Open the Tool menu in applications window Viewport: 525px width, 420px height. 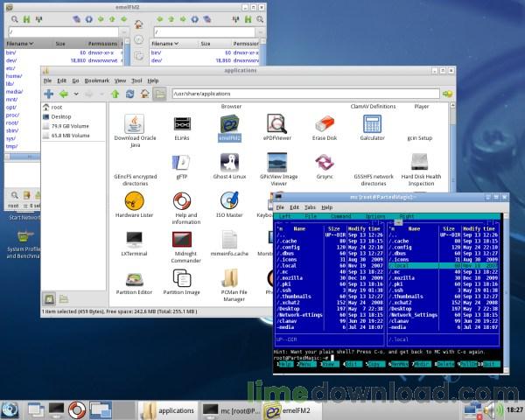[x=136, y=80]
